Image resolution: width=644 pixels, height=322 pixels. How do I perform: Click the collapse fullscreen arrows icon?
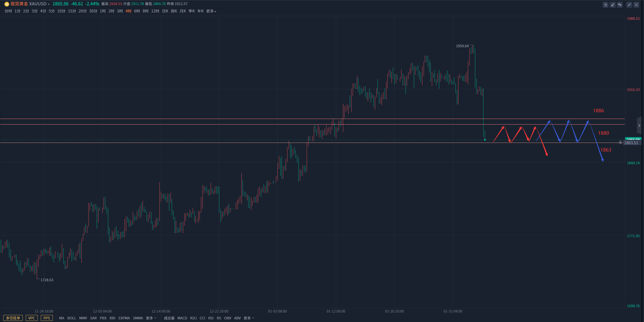point(629,5)
